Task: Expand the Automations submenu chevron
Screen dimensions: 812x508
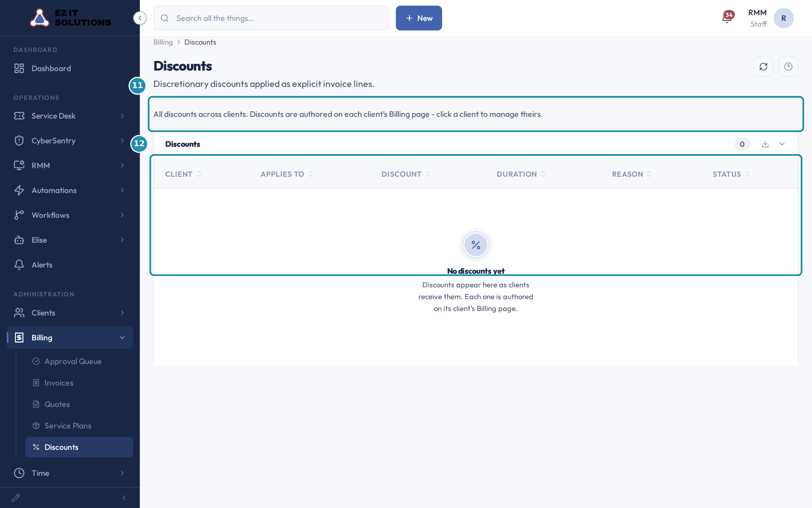Action: click(122, 190)
